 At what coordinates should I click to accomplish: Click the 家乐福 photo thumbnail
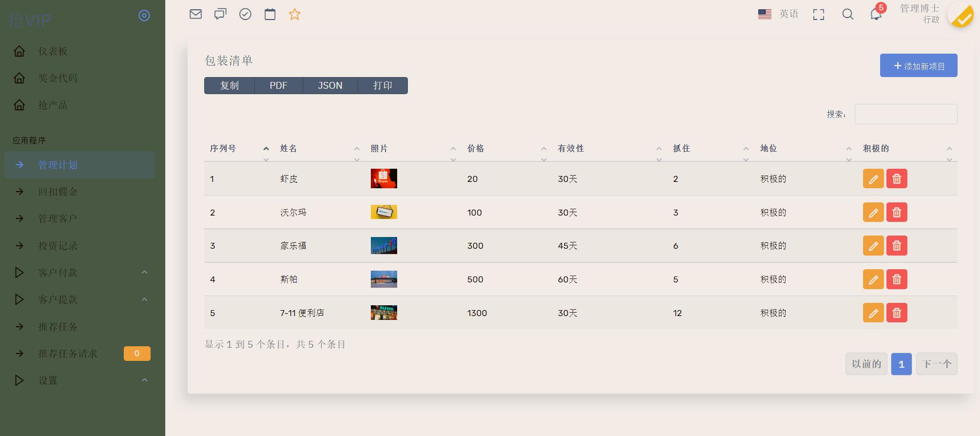[384, 246]
